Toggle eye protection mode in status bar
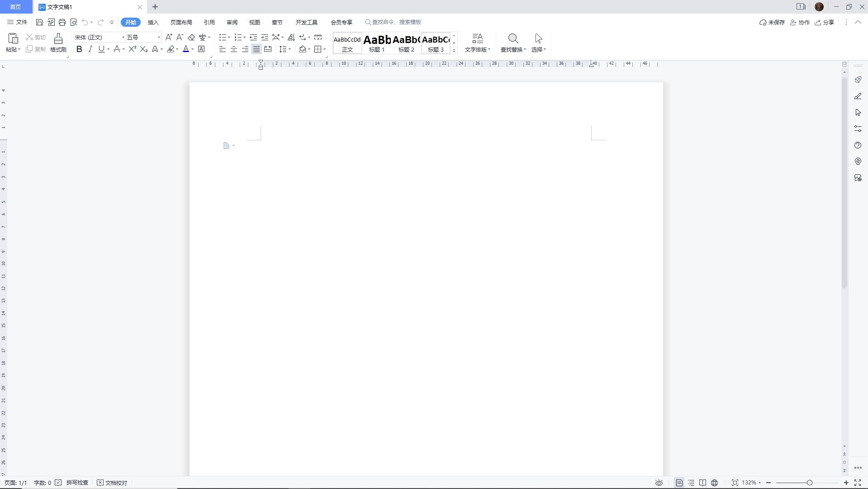Image resolution: width=868 pixels, height=489 pixels. coord(659,483)
